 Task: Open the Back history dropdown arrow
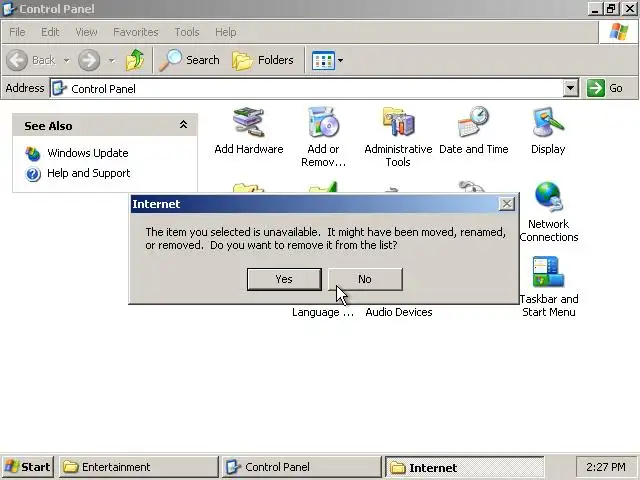click(66, 61)
